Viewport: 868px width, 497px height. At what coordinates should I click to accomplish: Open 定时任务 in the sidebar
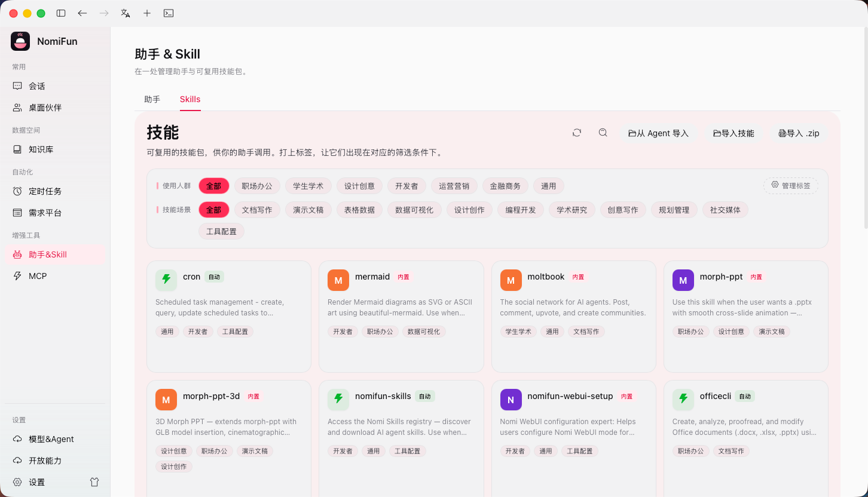[x=55, y=191]
